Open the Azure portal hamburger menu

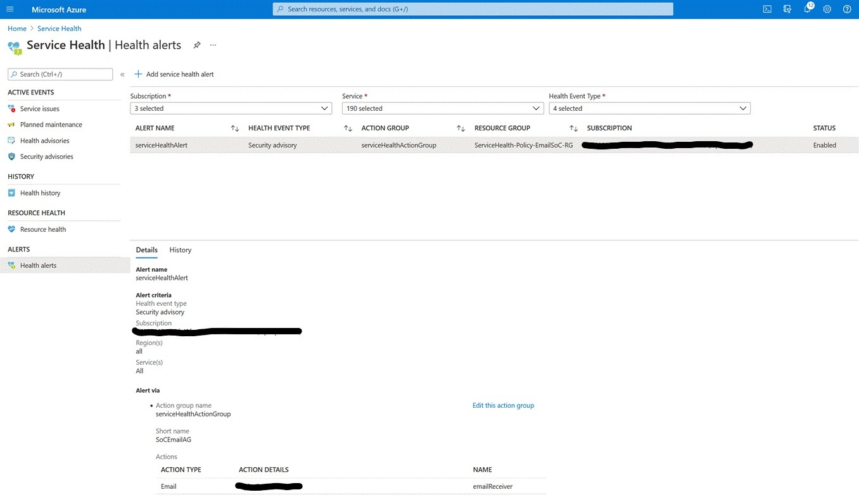tap(10, 9)
